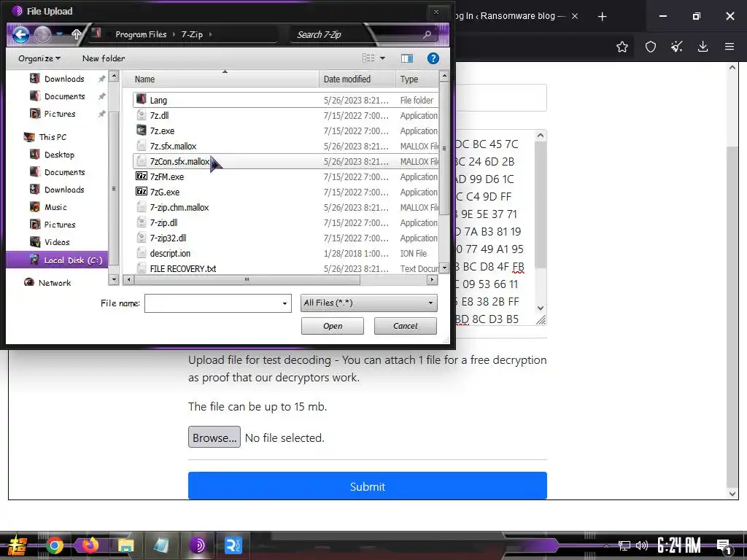Click Browse... button on webpage
Screen dimensions: 747x560
214,437
